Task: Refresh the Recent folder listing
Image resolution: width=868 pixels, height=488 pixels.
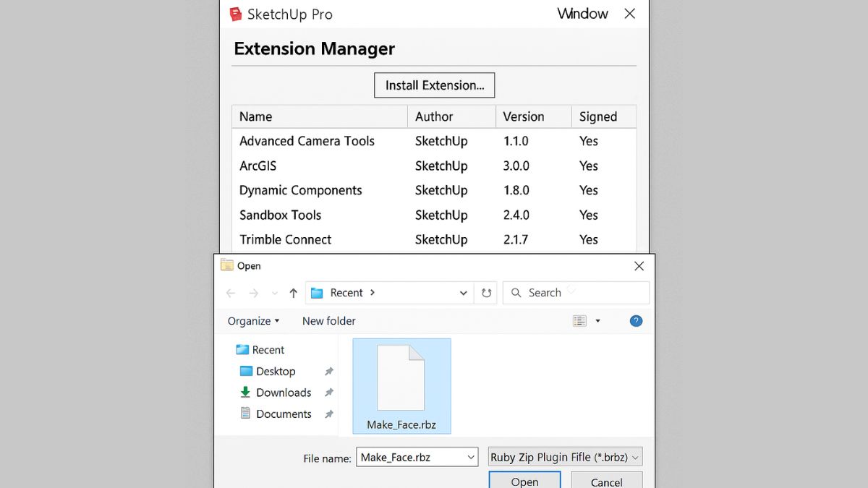Action: [x=487, y=293]
